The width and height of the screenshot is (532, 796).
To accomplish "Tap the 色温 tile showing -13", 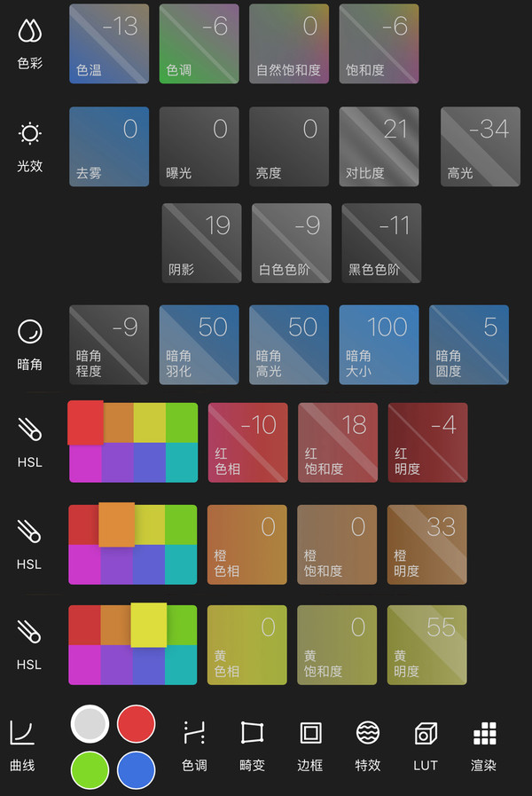I will click(109, 43).
